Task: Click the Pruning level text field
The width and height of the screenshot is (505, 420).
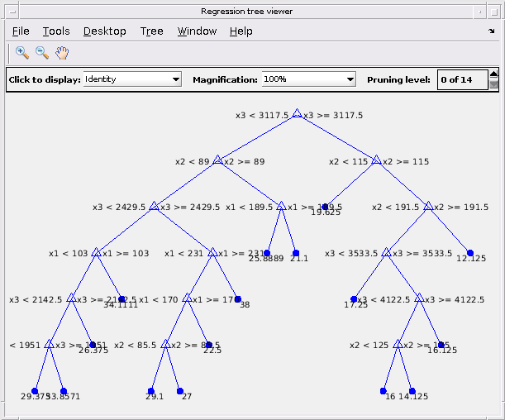Action: pyautogui.click(x=463, y=79)
